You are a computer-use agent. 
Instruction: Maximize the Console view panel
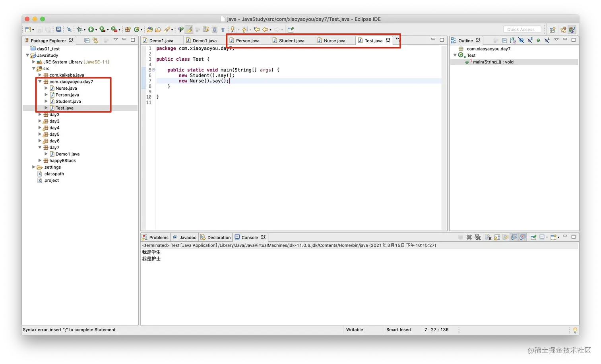[x=573, y=237]
